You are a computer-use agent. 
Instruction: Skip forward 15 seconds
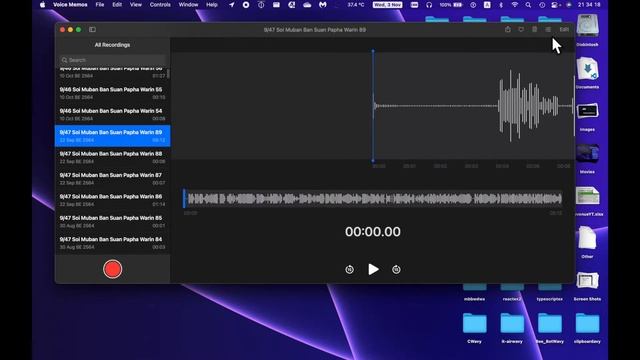396,269
